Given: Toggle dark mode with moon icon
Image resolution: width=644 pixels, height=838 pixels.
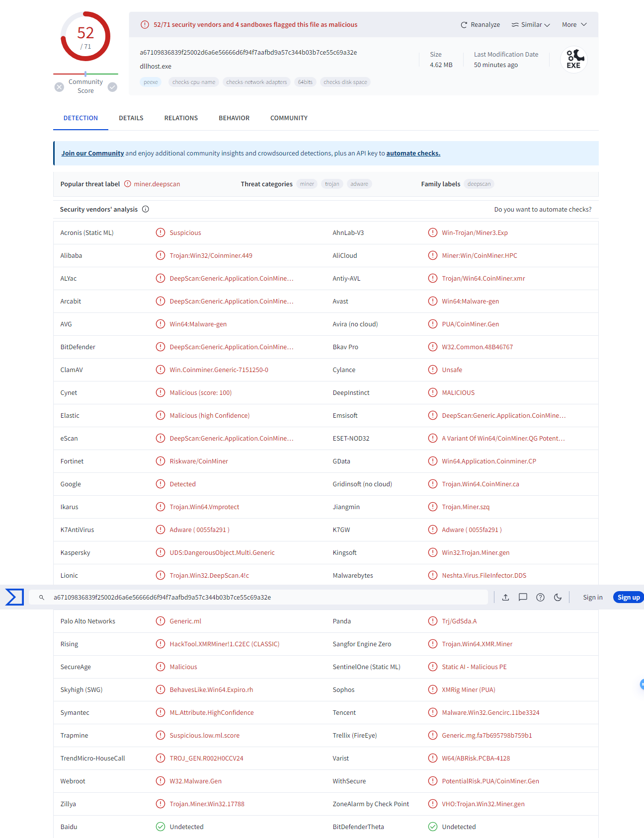Looking at the screenshot, I should 558,597.
